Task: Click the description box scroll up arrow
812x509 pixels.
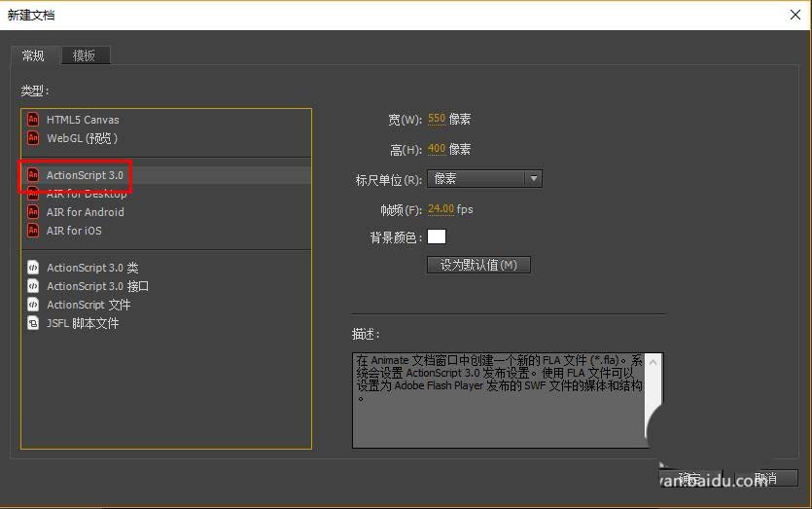Action: click(x=653, y=362)
